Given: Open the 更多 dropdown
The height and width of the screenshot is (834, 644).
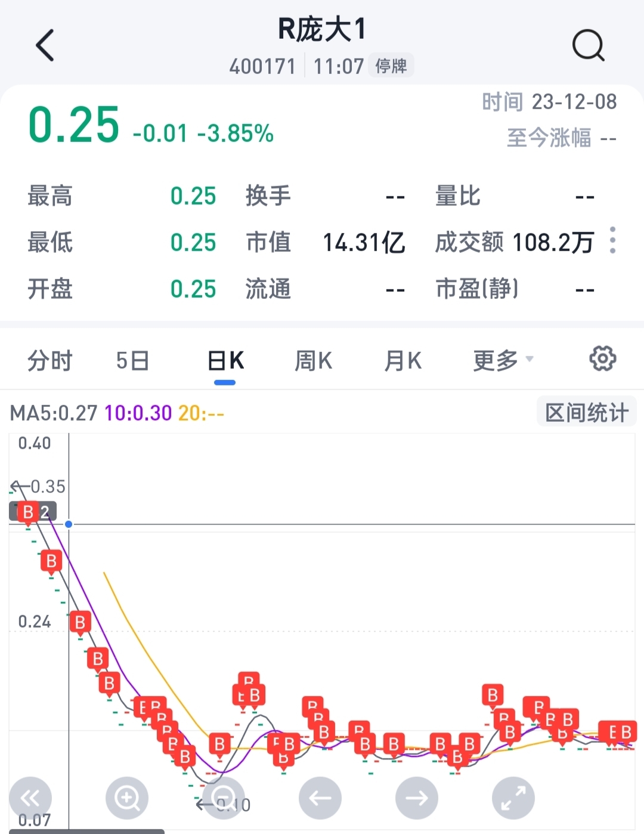Looking at the screenshot, I should click(503, 361).
